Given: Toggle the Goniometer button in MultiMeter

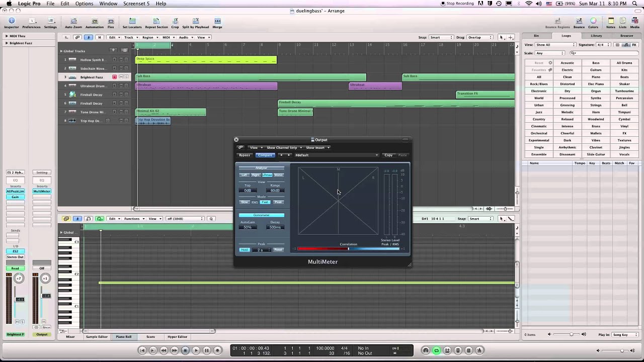Looking at the screenshot, I should 261,215.
